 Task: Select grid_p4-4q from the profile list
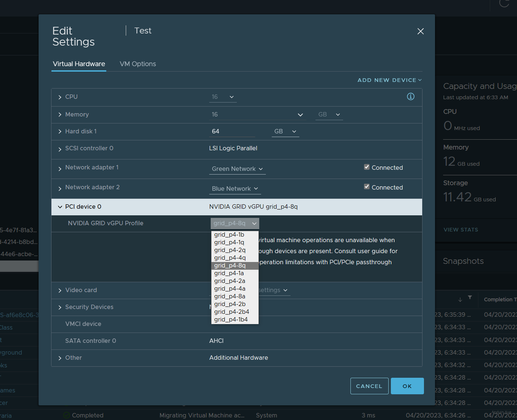point(230,258)
